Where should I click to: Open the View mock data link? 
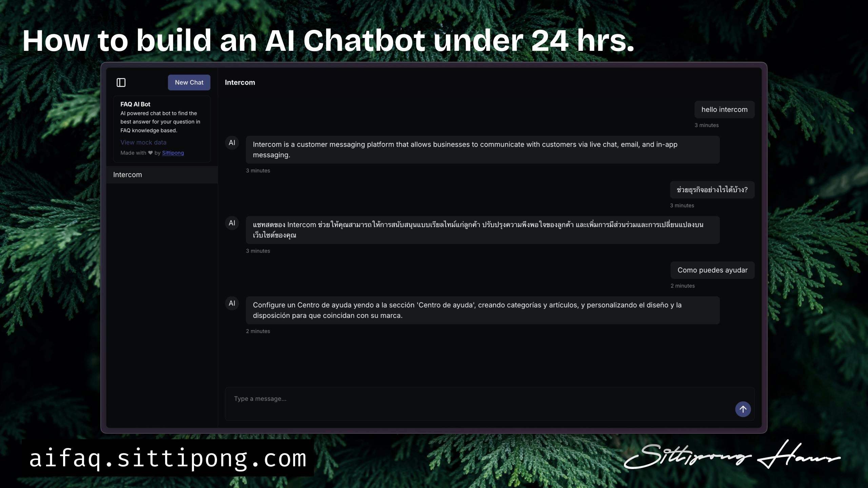[143, 142]
